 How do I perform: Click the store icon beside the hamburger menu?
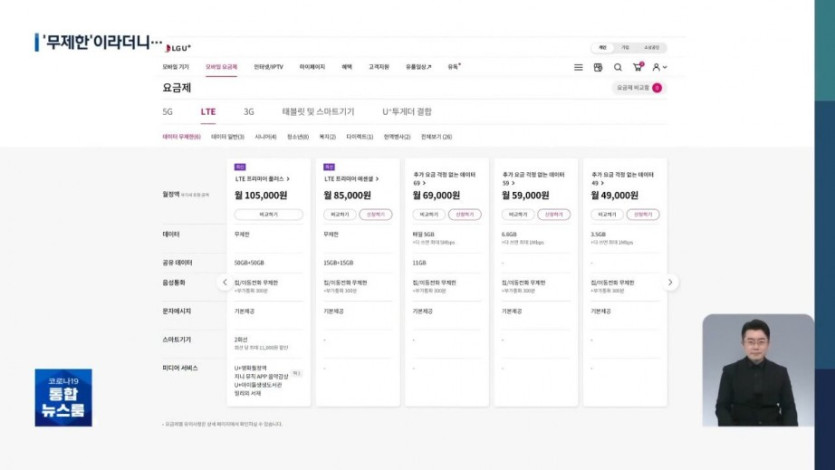pos(598,67)
